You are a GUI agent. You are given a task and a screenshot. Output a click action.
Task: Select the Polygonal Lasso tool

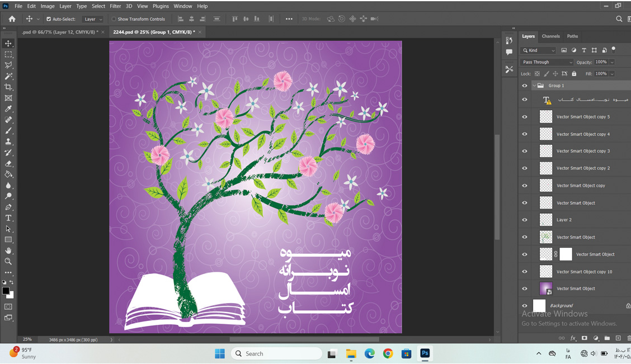point(8,65)
